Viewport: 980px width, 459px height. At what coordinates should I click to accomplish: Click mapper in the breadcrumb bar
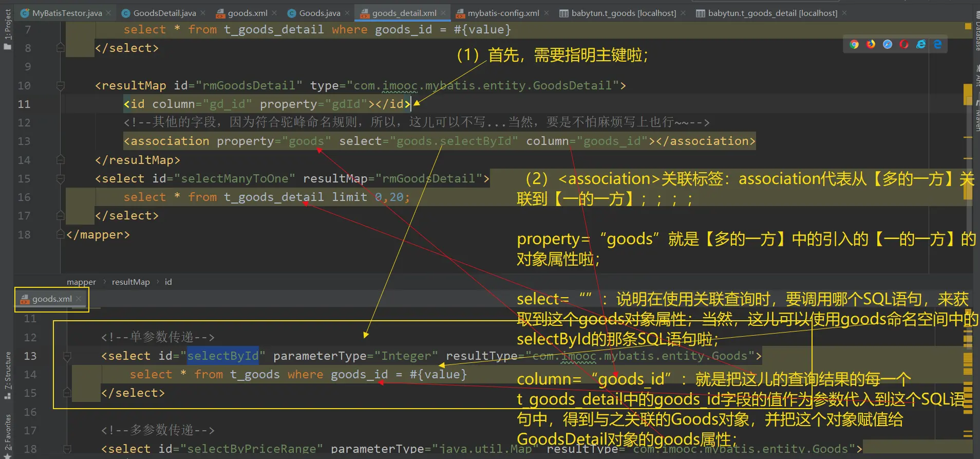click(81, 282)
